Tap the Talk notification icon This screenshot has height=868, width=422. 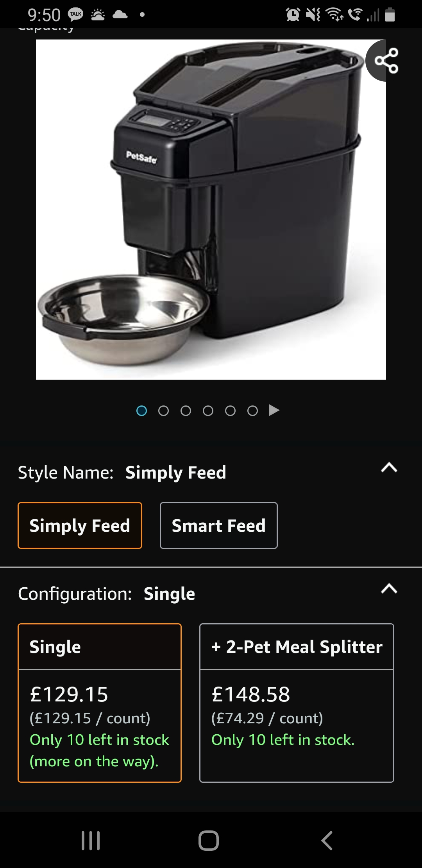coord(75,14)
